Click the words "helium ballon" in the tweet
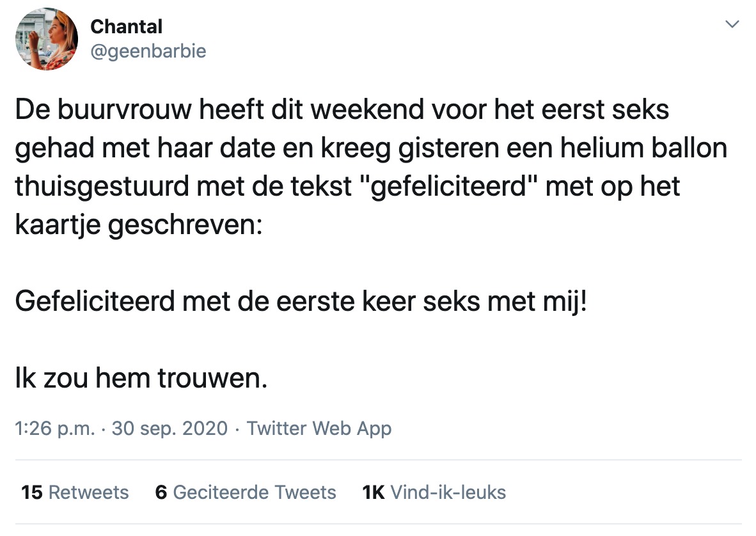756x536 pixels. 654,148
